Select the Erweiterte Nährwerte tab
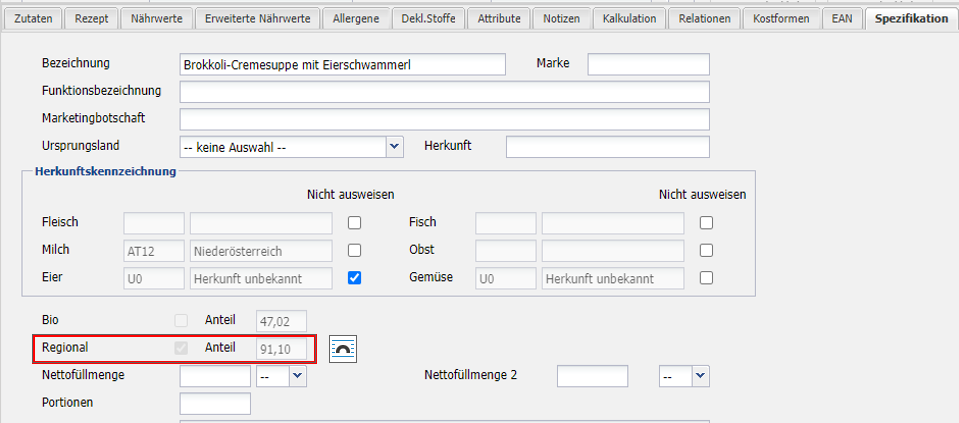This screenshot has height=423, width=959. click(258, 18)
